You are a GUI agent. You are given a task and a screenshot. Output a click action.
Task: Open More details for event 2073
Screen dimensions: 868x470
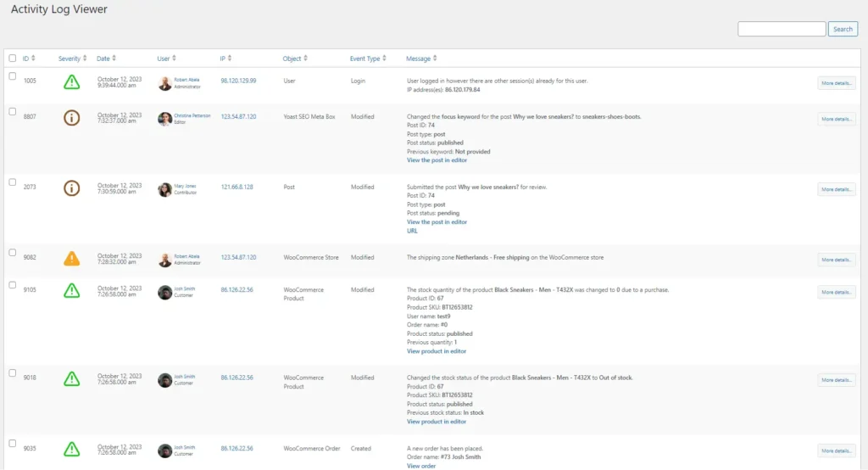pyautogui.click(x=836, y=189)
